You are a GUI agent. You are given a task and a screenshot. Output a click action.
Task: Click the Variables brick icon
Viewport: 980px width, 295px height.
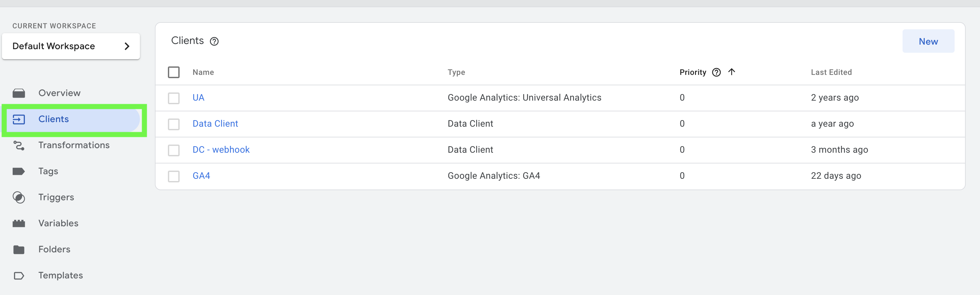pos(19,223)
